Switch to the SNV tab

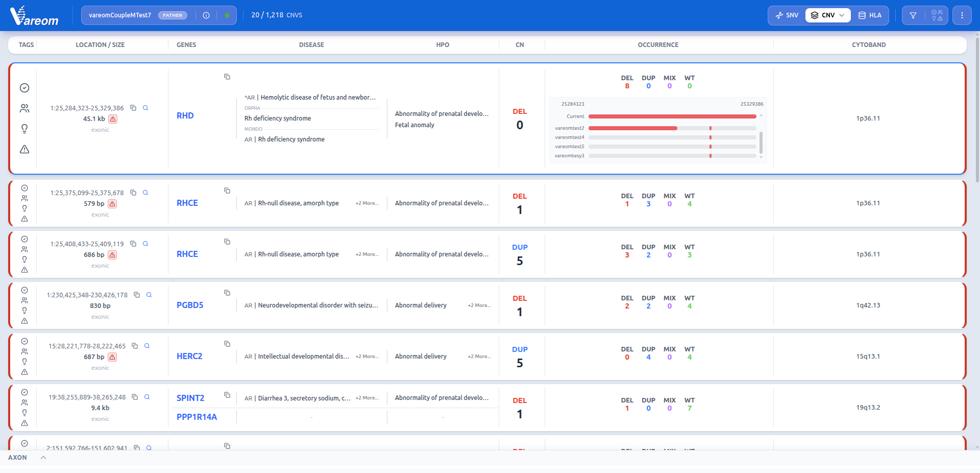787,15
